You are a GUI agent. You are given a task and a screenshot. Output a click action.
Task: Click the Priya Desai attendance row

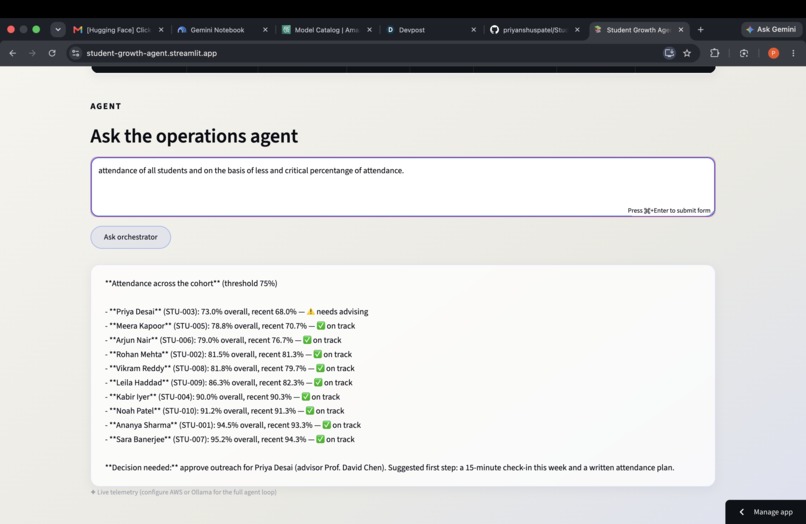pyautogui.click(x=236, y=312)
